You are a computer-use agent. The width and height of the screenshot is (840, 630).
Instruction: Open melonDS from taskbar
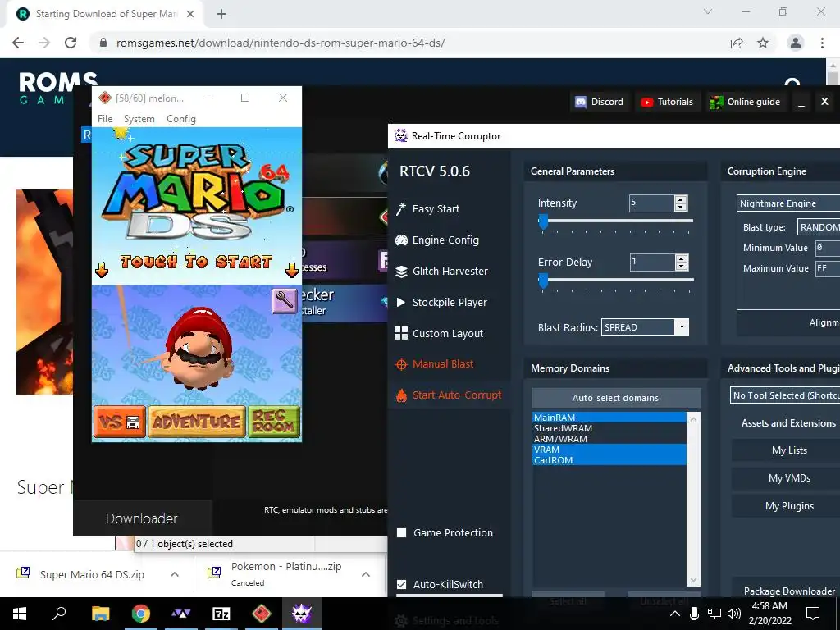click(x=262, y=614)
